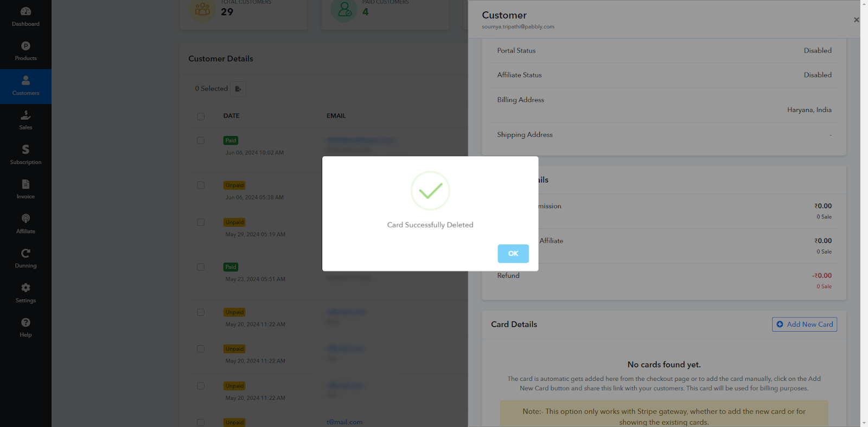Viewport: 868px width, 427px height.
Task: Click OK on the Card Successfully Deleted dialog
Action: 513,254
